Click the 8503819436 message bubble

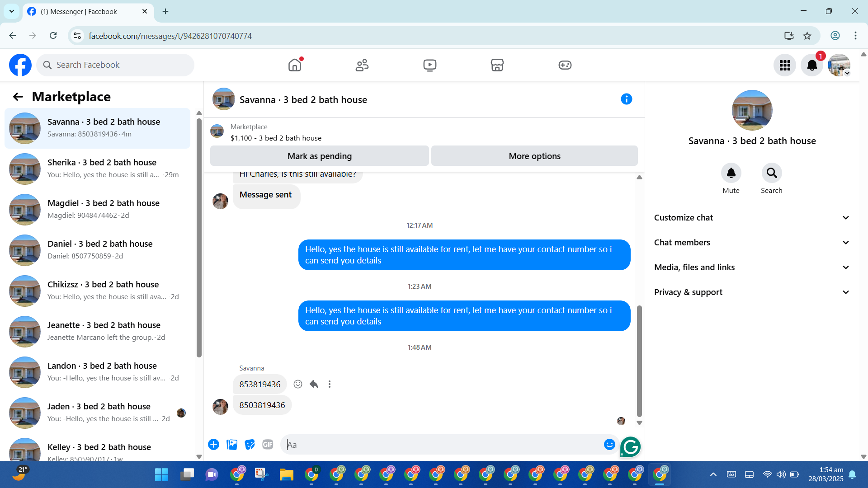(x=262, y=405)
